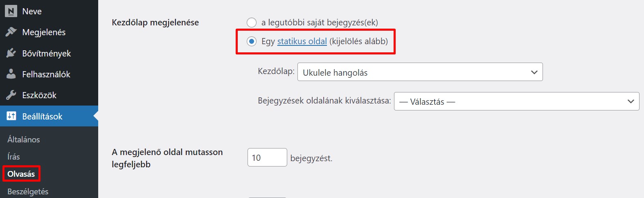The height and width of the screenshot is (198, 644).
Task: Navigate to Beszélgetés settings submenu
Action: (x=28, y=191)
